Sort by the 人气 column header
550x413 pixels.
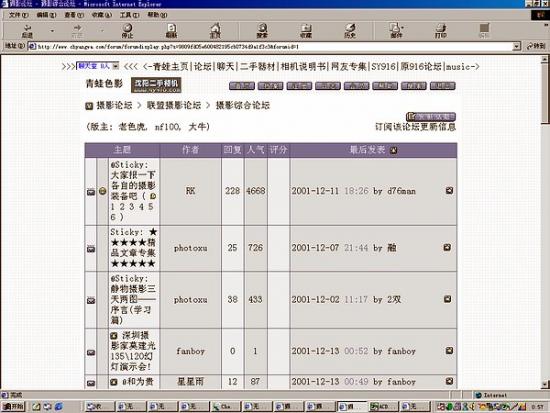click(x=255, y=150)
